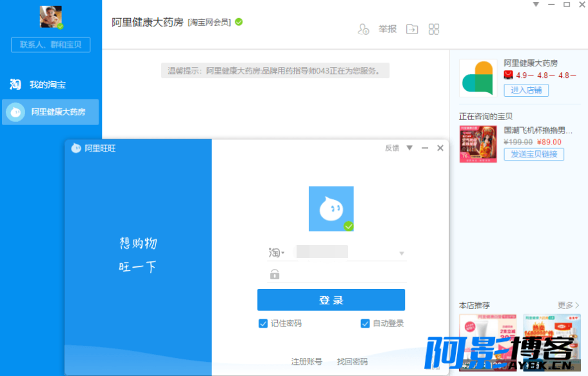This screenshot has width=588, height=376.
Task: Click the 注册账号 register account link
Action: [x=307, y=361]
